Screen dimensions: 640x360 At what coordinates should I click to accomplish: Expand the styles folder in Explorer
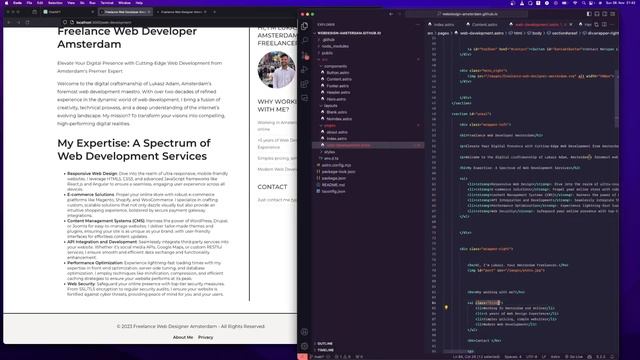pos(329,152)
